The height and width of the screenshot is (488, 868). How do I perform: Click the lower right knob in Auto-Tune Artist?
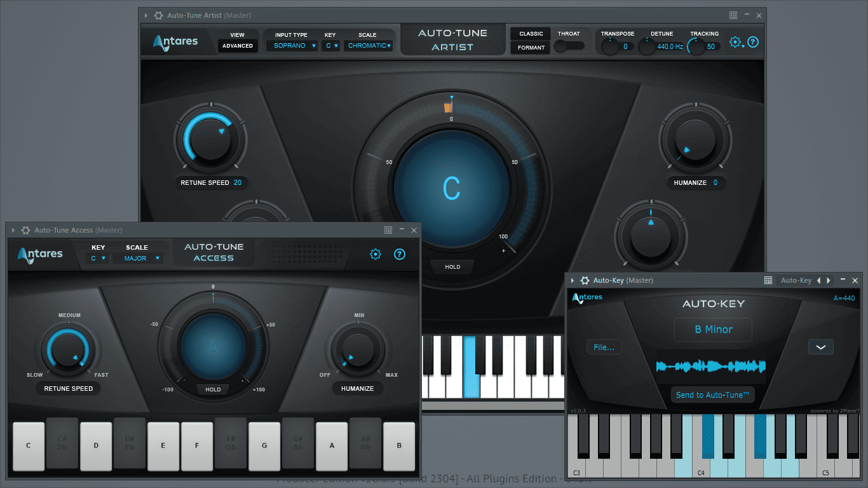pyautogui.click(x=651, y=236)
